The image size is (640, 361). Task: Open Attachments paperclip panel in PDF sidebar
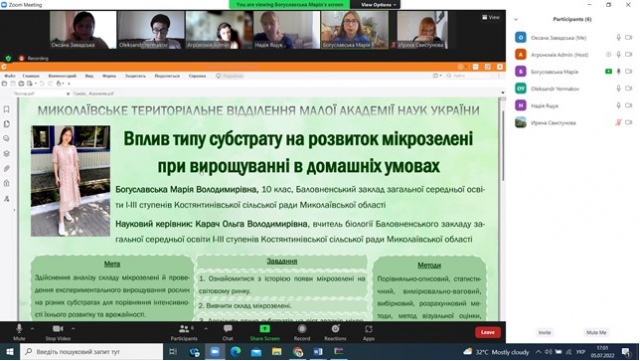(7, 168)
